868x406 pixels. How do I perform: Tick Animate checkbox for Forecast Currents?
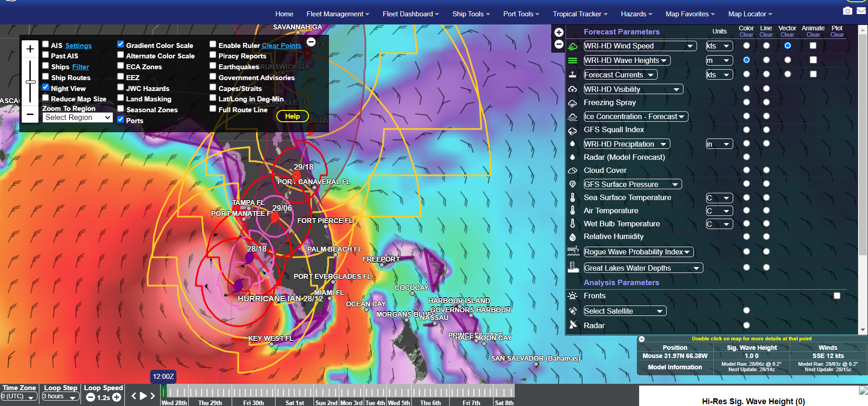coord(813,74)
